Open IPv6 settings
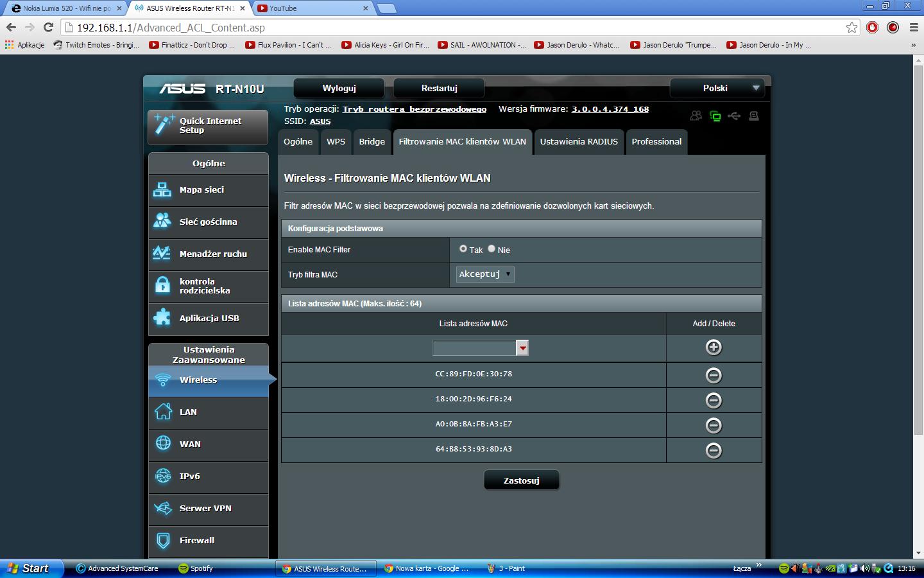924x578 pixels. pos(208,477)
